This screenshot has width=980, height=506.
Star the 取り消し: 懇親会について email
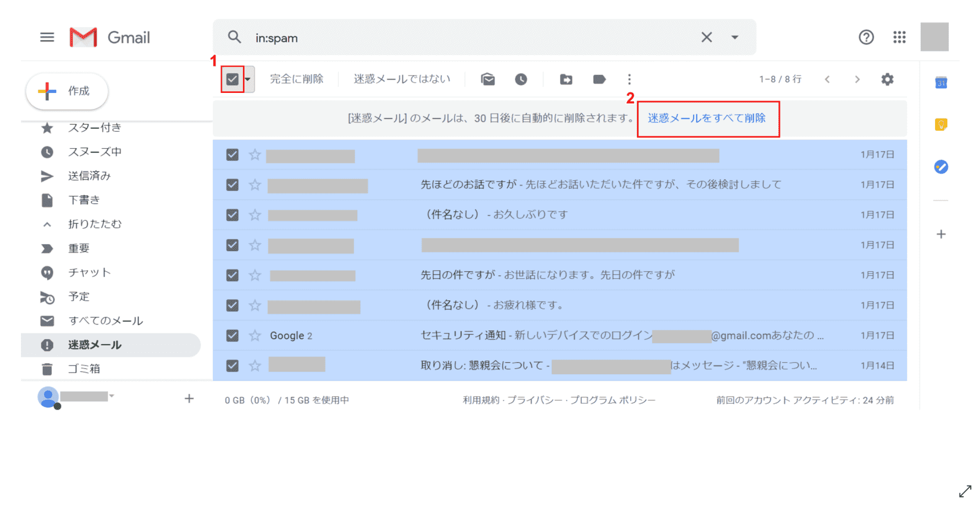pyautogui.click(x=255, y=366)
